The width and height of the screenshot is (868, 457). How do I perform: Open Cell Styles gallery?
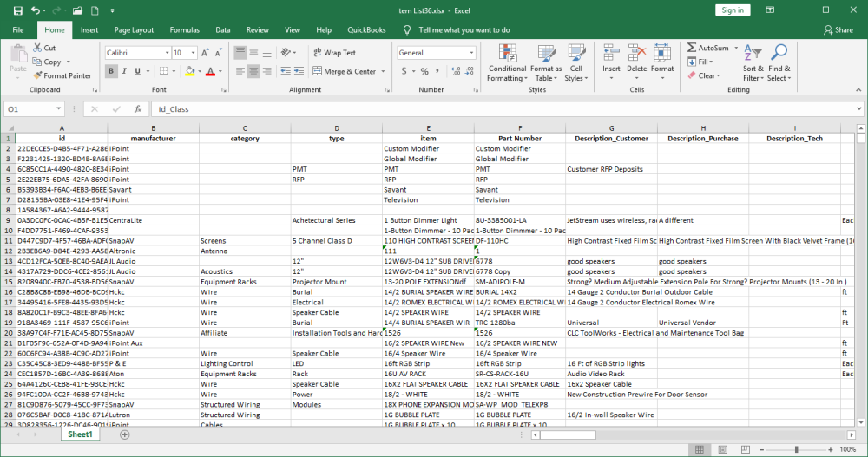click(576, 63)
